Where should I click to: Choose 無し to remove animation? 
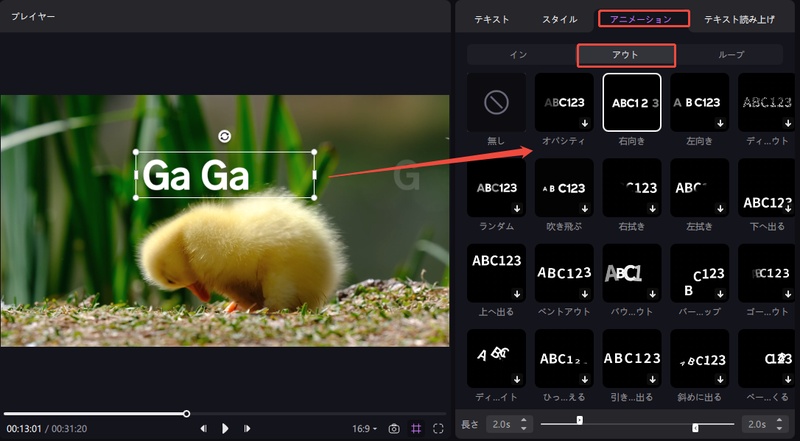pos(496,101)
